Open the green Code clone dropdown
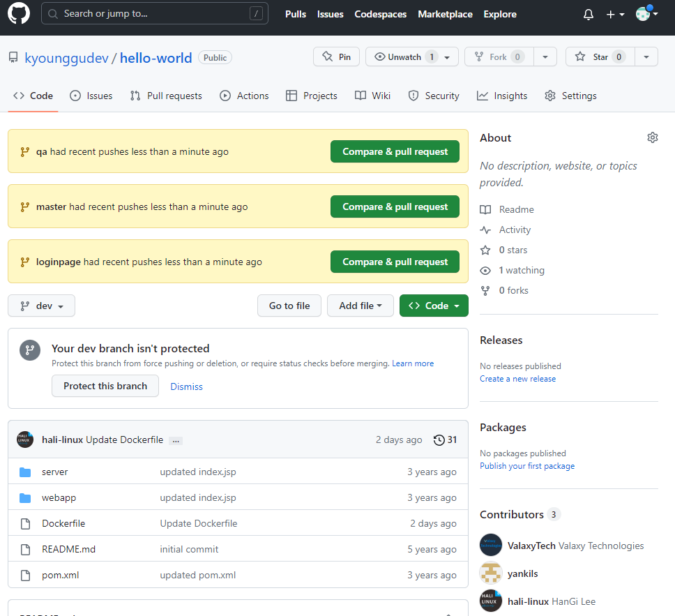The image size is (675, 616). (434, 306)
